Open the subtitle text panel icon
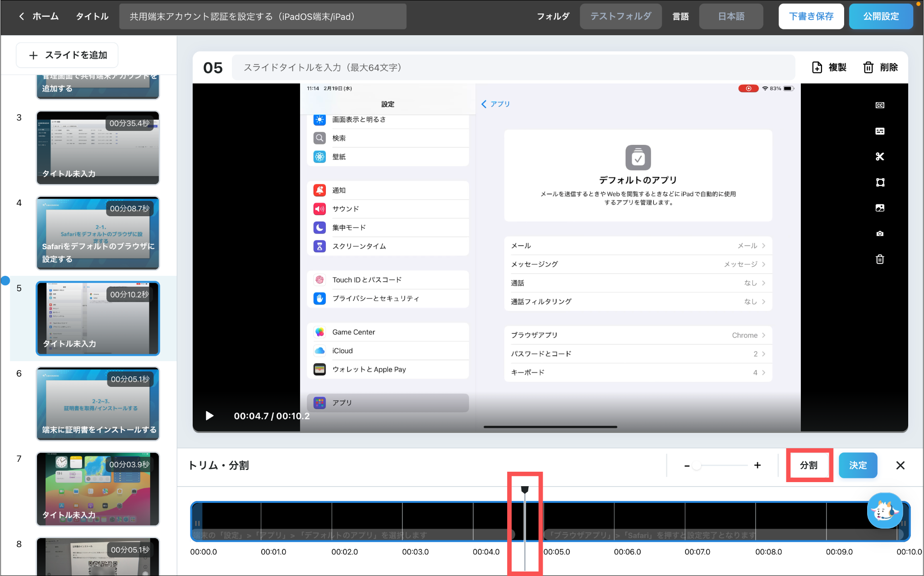Image resolution: width=924 pixels, height=576 pixels. pyautogui.click(x=880, y=131)
